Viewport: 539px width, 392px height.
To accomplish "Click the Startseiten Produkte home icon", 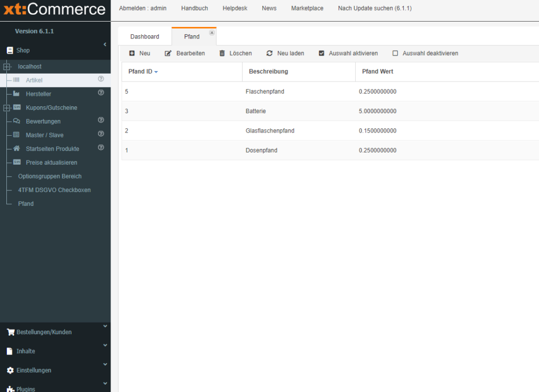I will pos(16,148).
